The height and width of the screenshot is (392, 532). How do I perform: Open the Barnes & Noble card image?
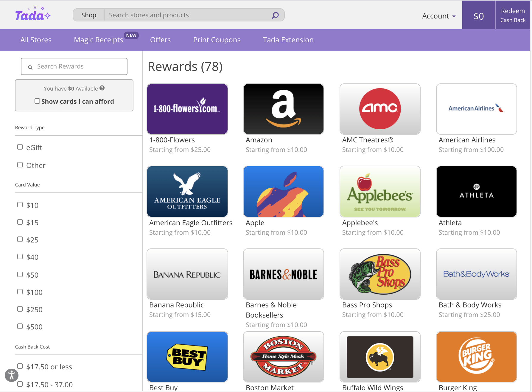[284, 274]
